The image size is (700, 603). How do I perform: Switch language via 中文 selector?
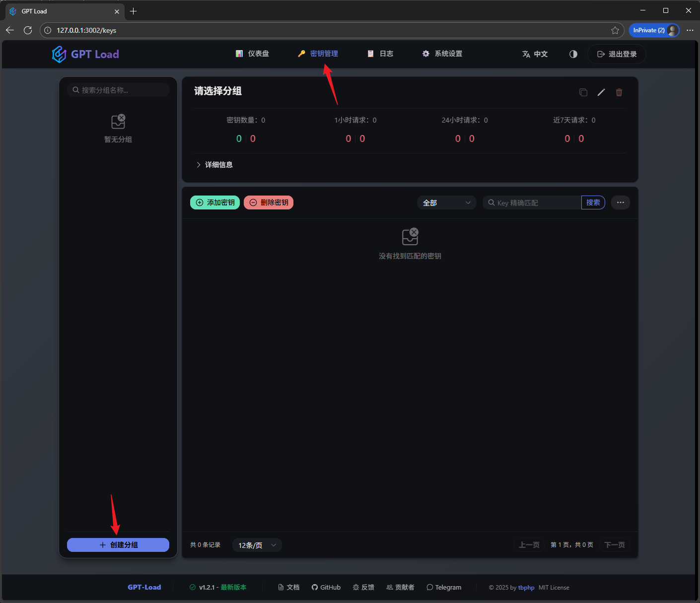click(535, 54)
